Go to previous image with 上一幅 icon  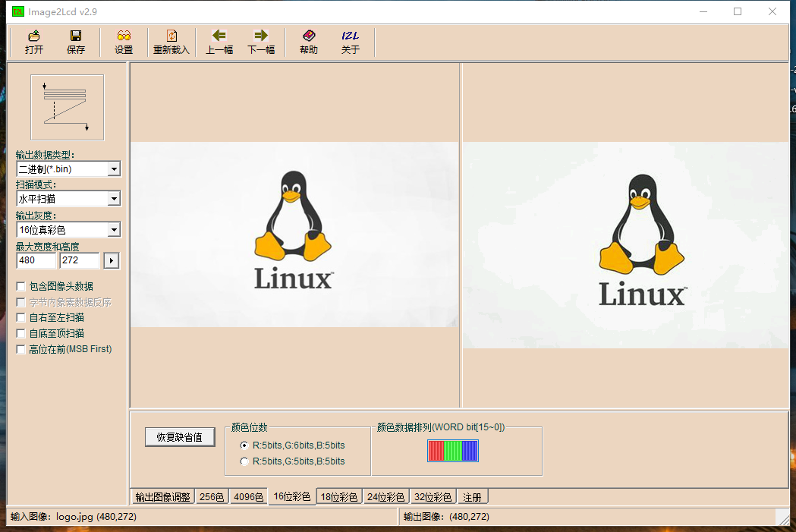click(219, 42)
